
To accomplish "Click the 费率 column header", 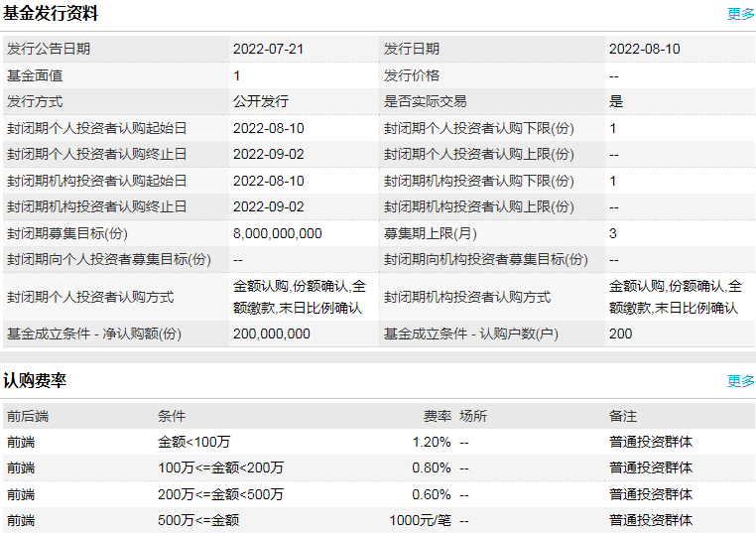I will point(438,416).
